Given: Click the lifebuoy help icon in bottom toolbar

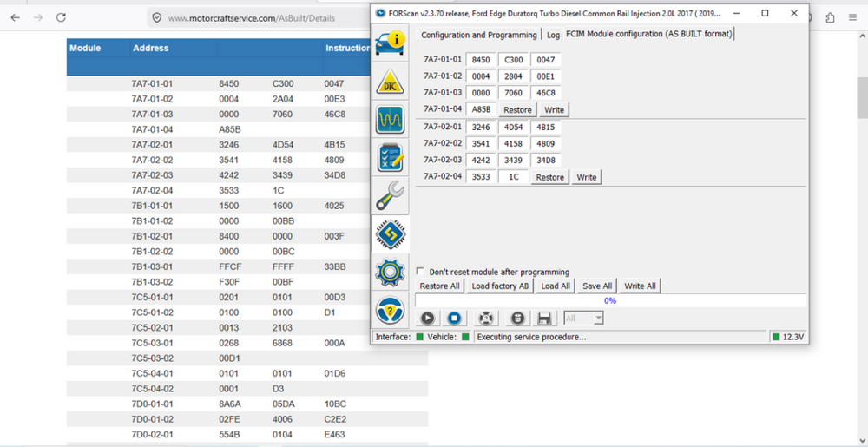Looking at the screenshot, I should click(x=485, y=318).
